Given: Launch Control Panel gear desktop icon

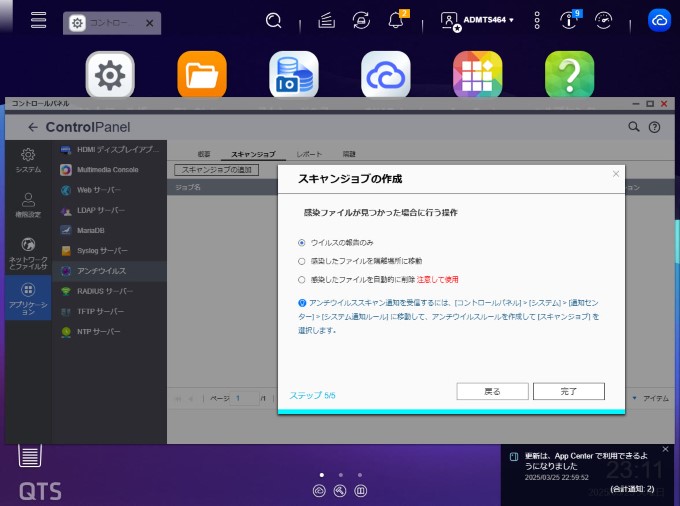Looking at the screenshot, I should pyautogui.click(x=110, y=75).
